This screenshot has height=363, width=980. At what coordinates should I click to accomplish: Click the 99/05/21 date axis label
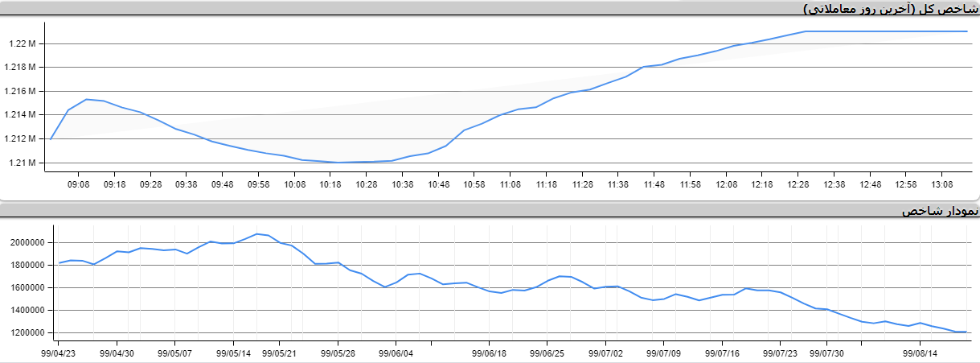[277, 353]
